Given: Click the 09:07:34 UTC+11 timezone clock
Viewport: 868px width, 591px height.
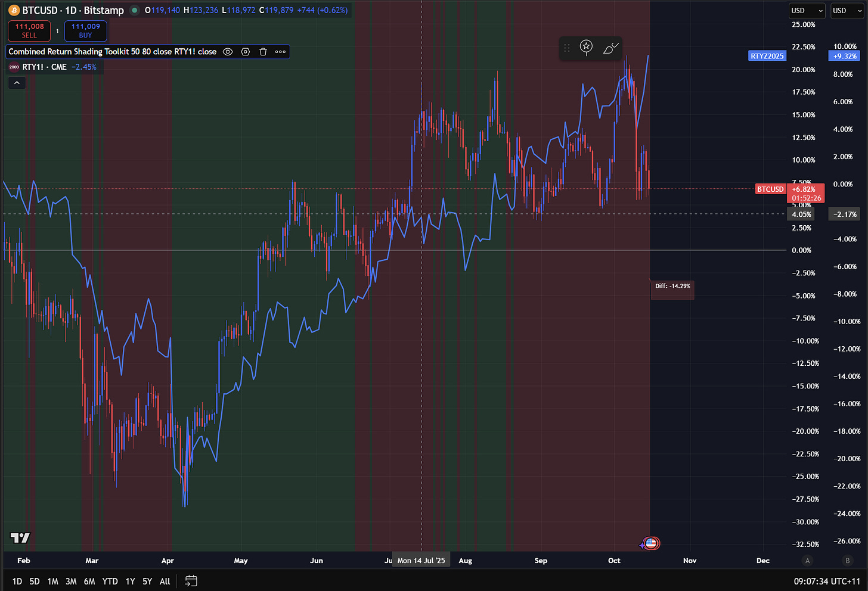Looking at the screenshot, I should (x=827, y=581).
